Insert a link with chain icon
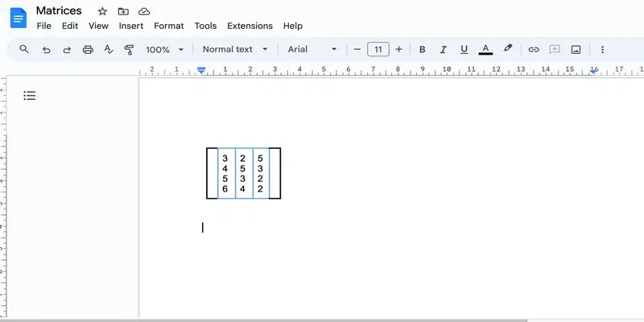The height and width of the screenshot is (322, 644). [534, 50]
